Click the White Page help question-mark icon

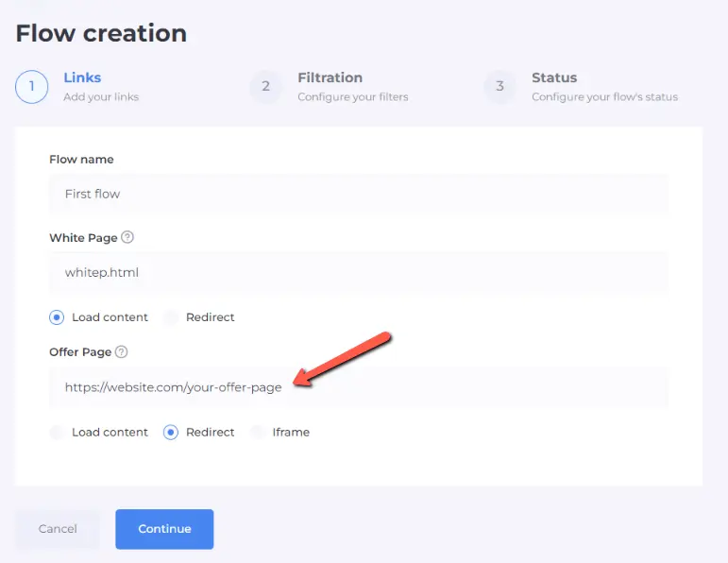click(x=127, y=237)
